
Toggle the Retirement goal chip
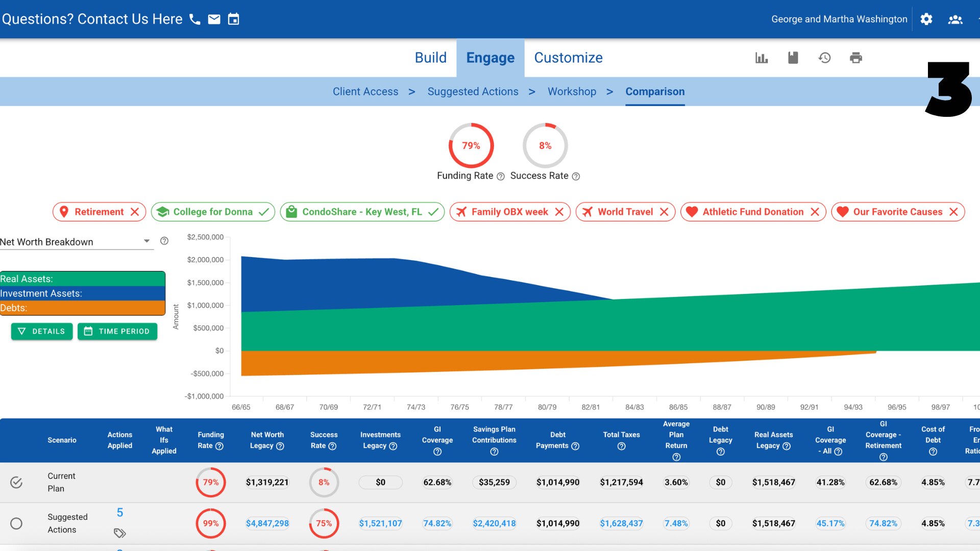click(99, 212)
